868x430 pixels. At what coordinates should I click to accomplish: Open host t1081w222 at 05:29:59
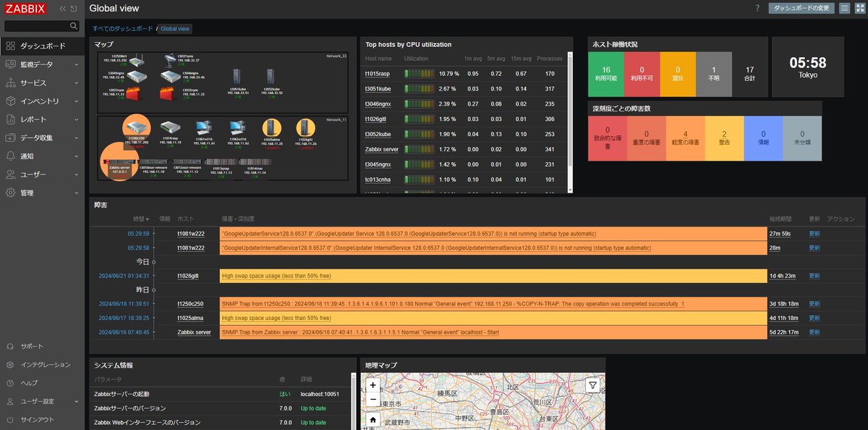point(191,234)
